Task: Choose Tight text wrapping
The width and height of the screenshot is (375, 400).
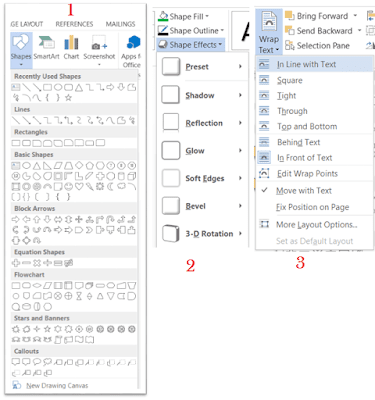Action: (x=314, y=96)
